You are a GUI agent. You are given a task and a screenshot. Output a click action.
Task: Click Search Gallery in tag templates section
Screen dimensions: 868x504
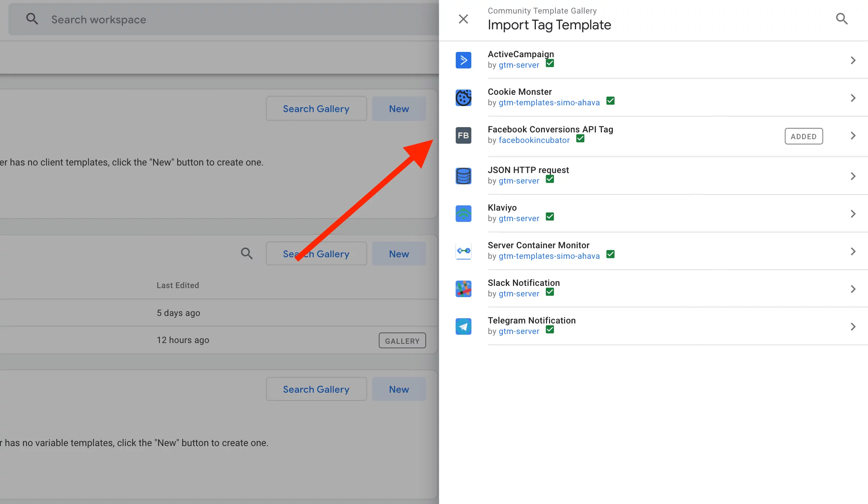(316, 254)
